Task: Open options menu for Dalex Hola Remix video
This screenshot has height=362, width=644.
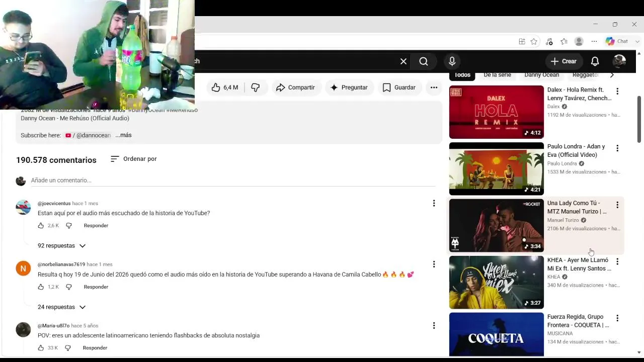Action: (617, 91)
